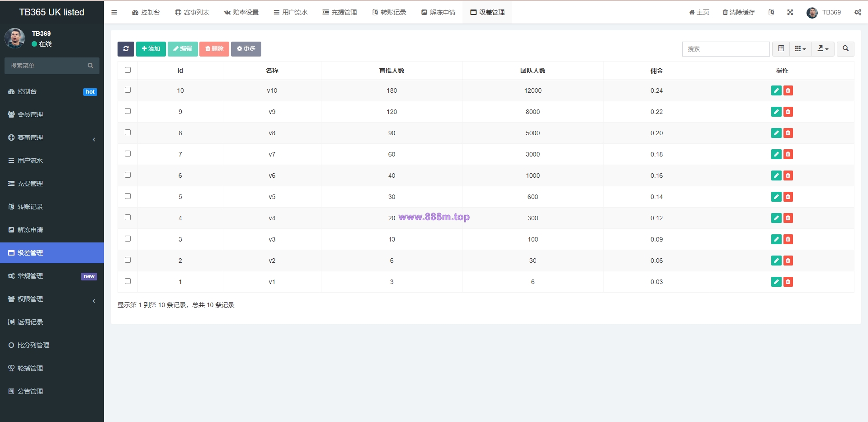Check the checkbox for row v5

[127, 196]
